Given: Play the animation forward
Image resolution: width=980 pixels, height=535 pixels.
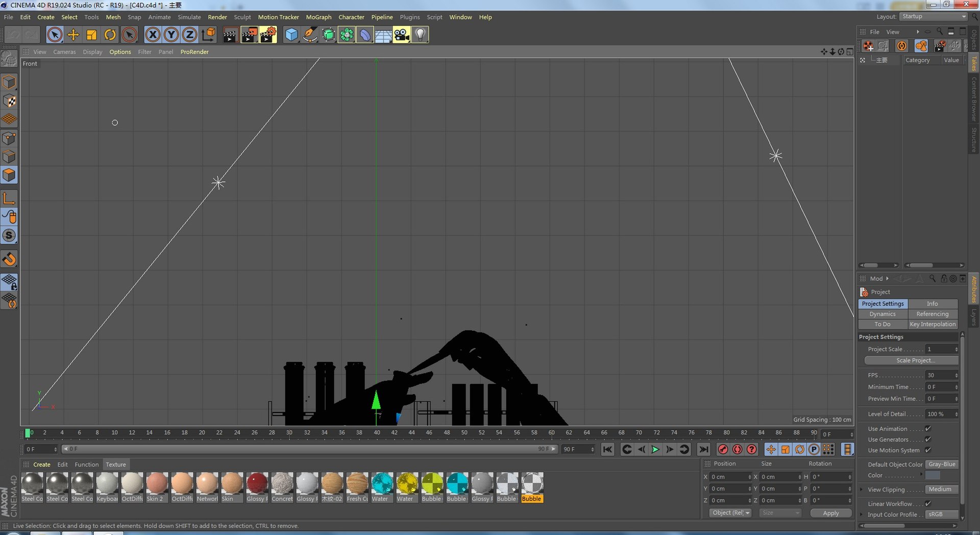Looking at the screenshot, I should click(655, 449).
